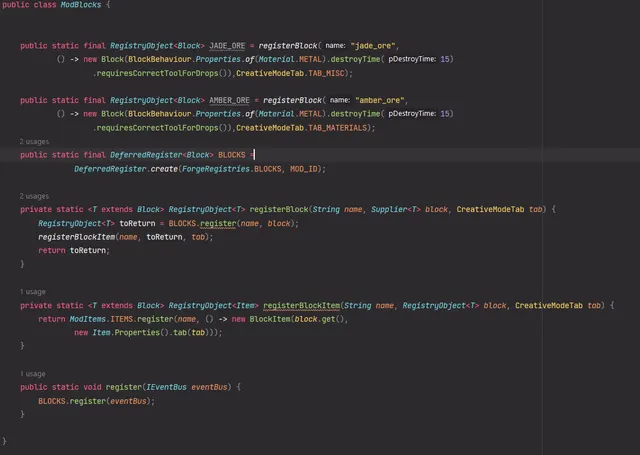Open the 1 usage hint above register method
The image size is (640, 455).
click(33, 374)
